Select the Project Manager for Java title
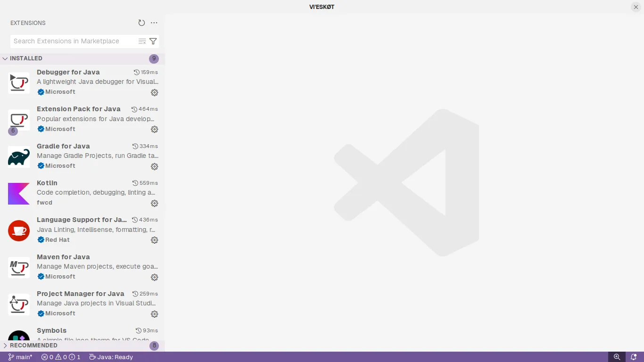This screenshot has width=644, height=362. tap(81, 294)
